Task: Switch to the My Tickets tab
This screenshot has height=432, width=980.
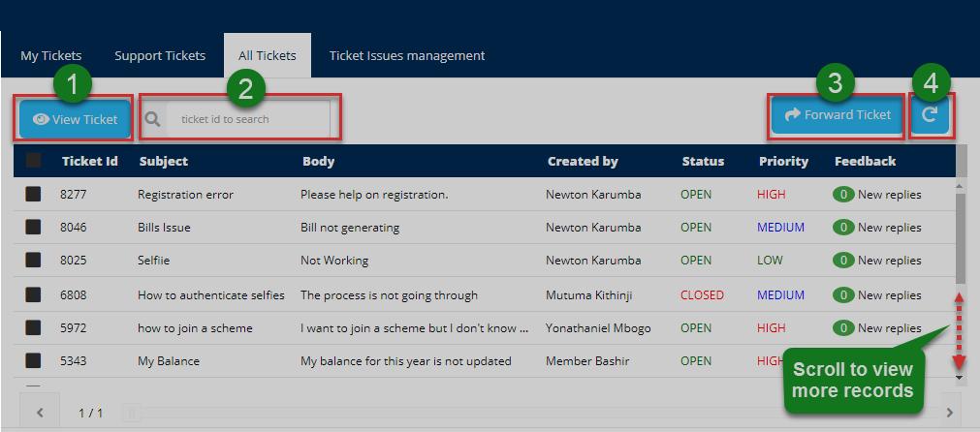Action: tap(51, 55)
